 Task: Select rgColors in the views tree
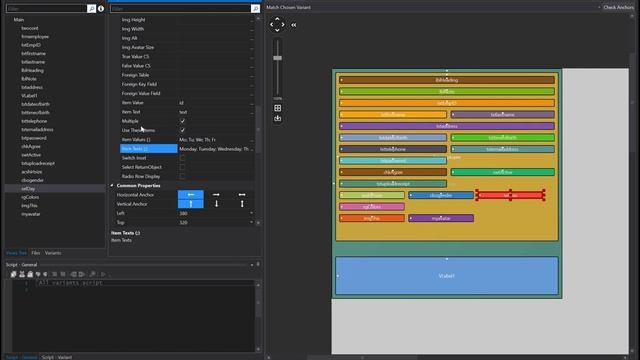coord(30,197)
